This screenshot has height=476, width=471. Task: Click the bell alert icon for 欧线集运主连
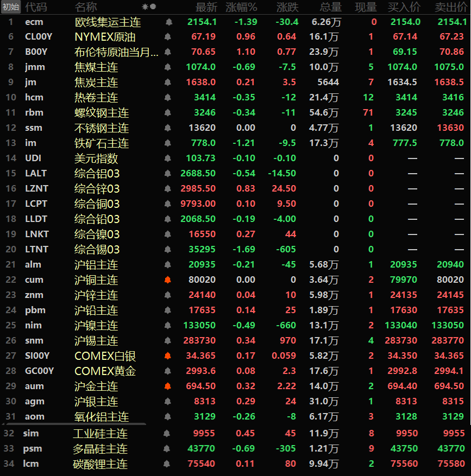168,22
